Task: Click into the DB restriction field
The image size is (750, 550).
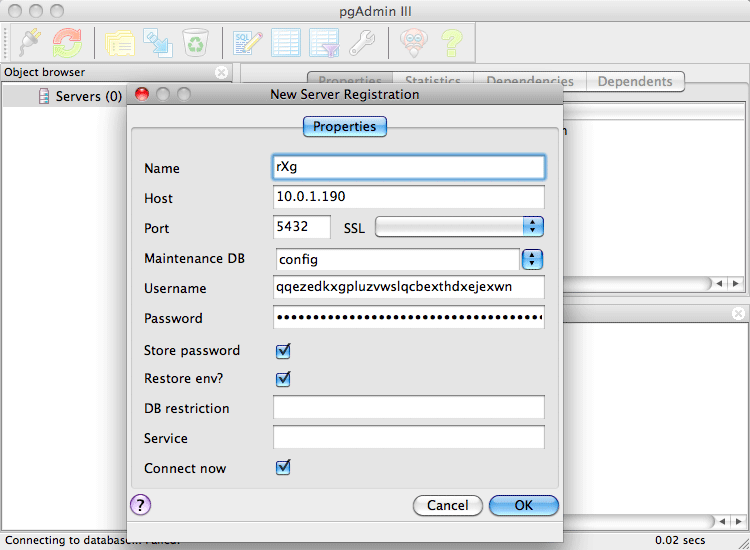Action: 408,407
